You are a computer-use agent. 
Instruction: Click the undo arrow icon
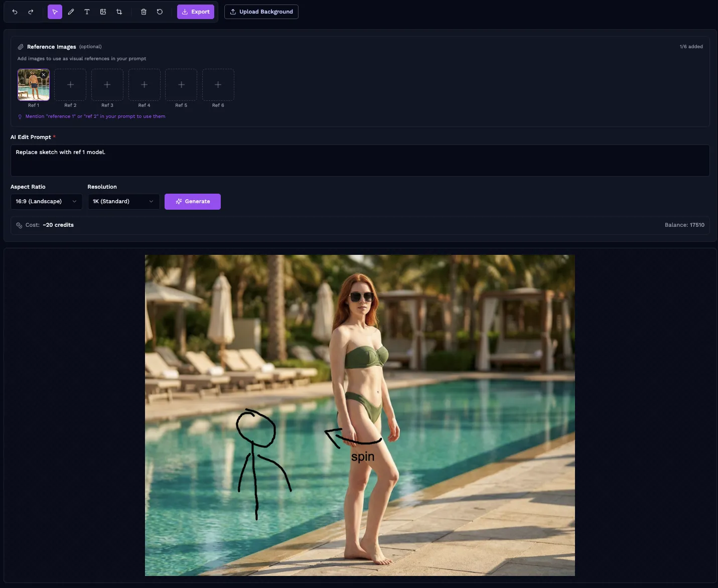pyautogui.click(x=15, y=12)
